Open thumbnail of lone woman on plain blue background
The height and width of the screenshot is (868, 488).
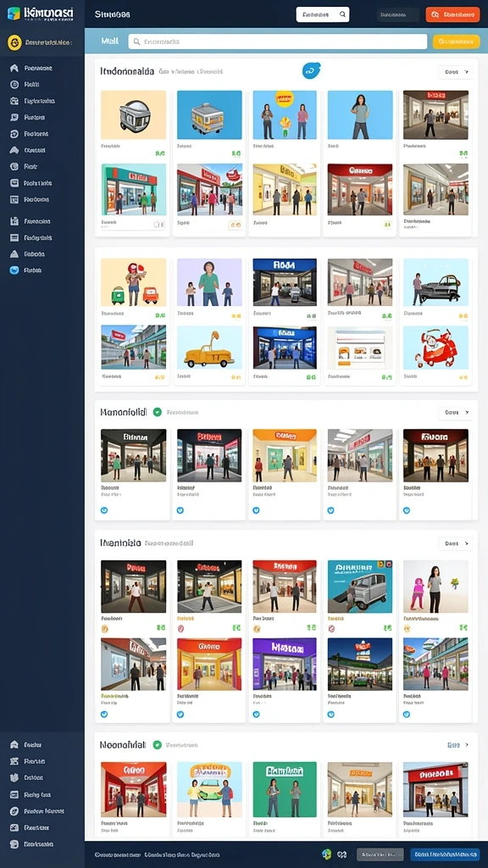(x=360, y=115)
